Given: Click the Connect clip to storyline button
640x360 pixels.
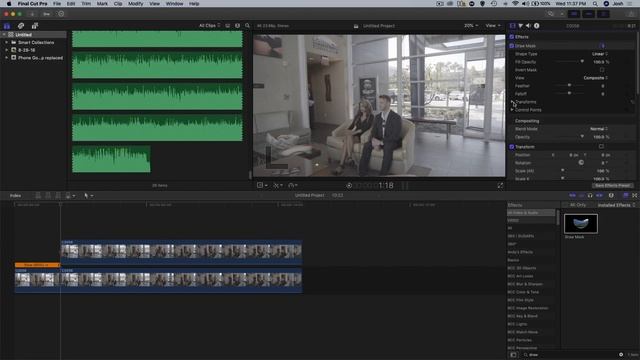Looking at the screenshot, I should (38, 196).
